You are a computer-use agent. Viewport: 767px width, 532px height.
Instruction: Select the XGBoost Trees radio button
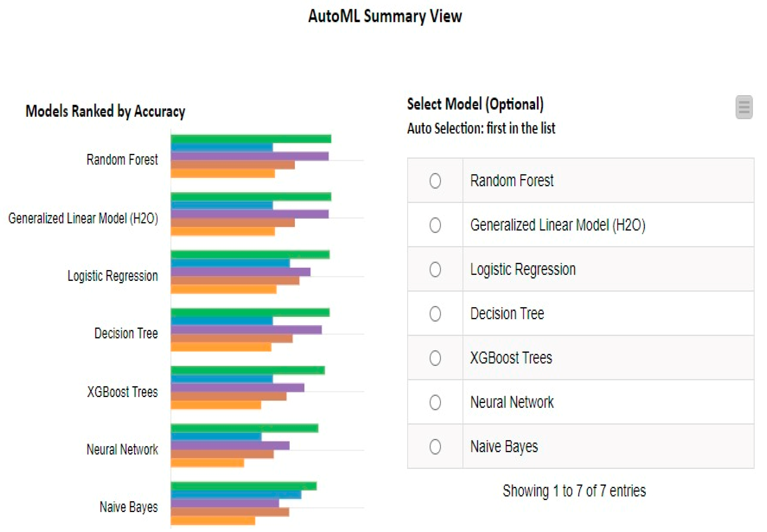coord(435,358)
